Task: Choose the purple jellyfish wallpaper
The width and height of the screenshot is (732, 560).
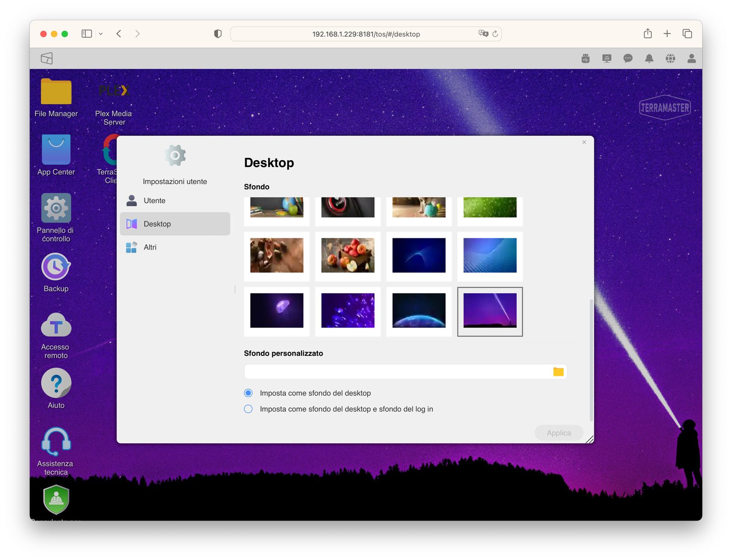Action: [277, 311]
